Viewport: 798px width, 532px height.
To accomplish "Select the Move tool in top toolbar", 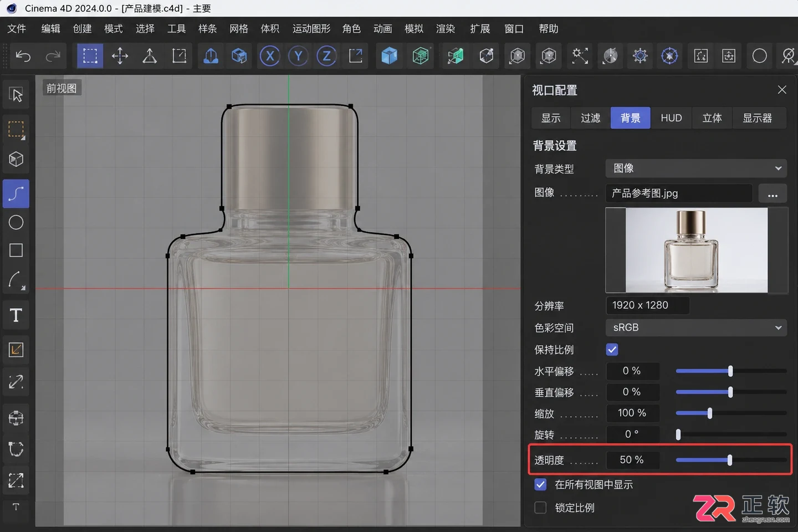I will point(120,56).
